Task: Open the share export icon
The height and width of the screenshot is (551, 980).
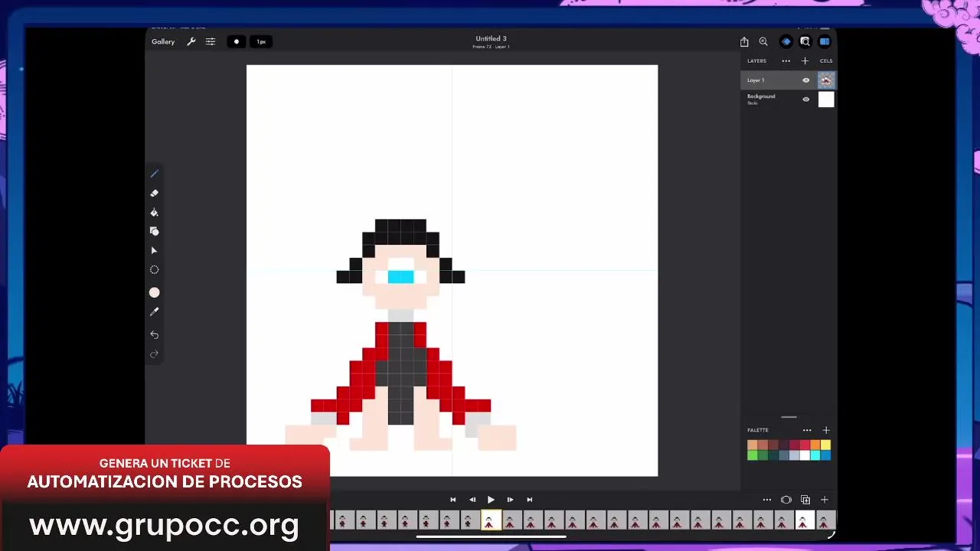Action: click(x=744, y=41)
